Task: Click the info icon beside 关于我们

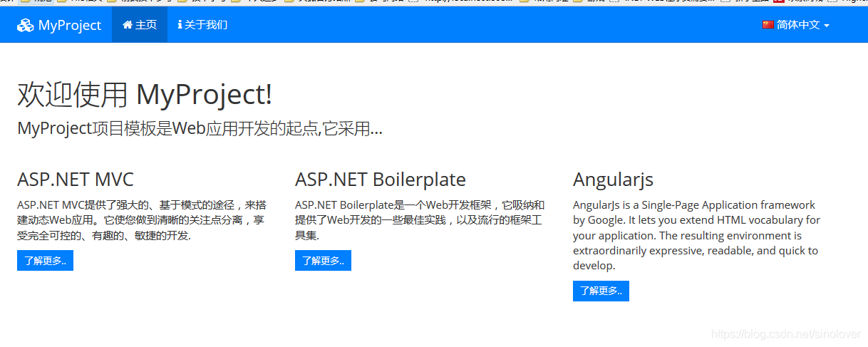Action: pyautogui.click(x=180, y=25)
